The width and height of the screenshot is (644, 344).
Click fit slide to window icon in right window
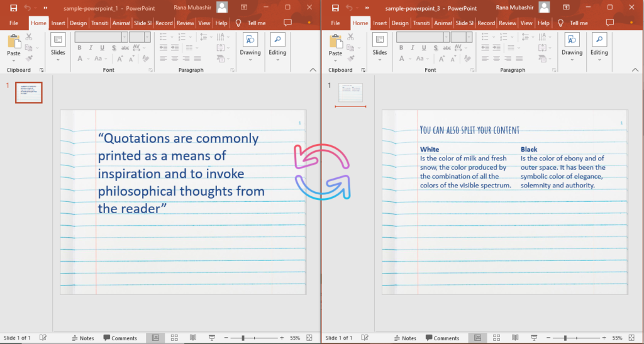tap(631, 338)
